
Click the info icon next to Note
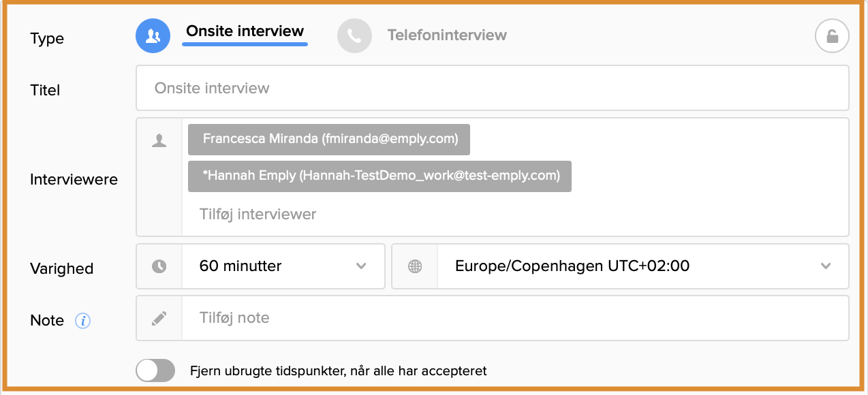(82, 321)
